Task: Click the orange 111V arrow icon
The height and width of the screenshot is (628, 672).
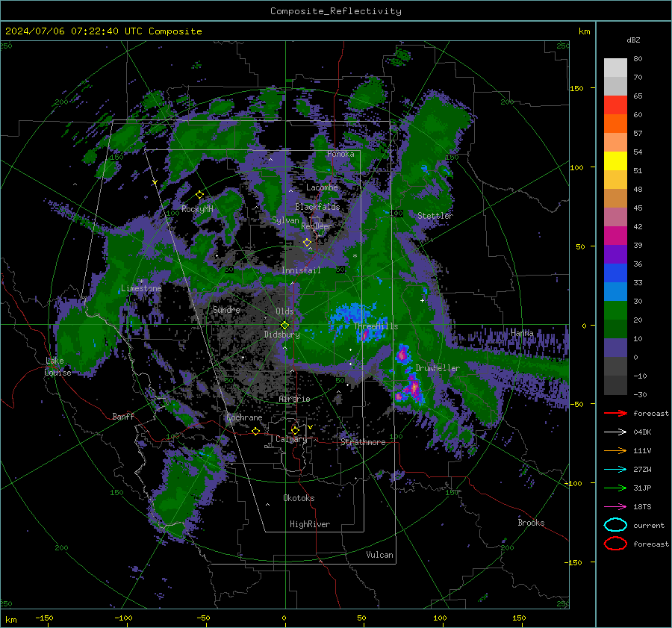Action: [615, 450]
